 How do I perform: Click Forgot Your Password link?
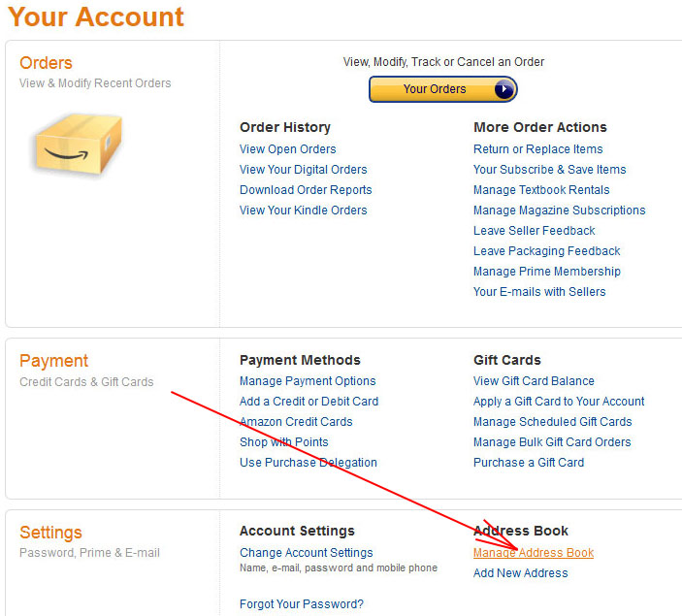coord(301,604)
